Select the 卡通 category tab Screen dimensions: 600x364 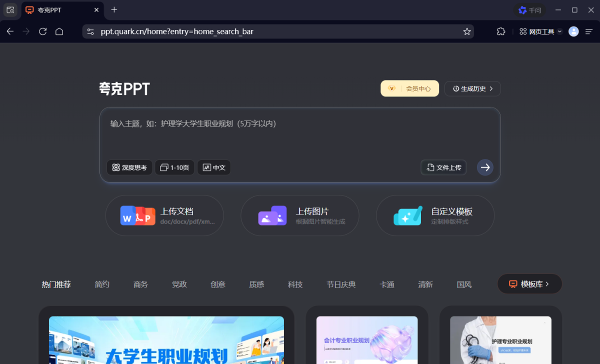tap(387, 284)
